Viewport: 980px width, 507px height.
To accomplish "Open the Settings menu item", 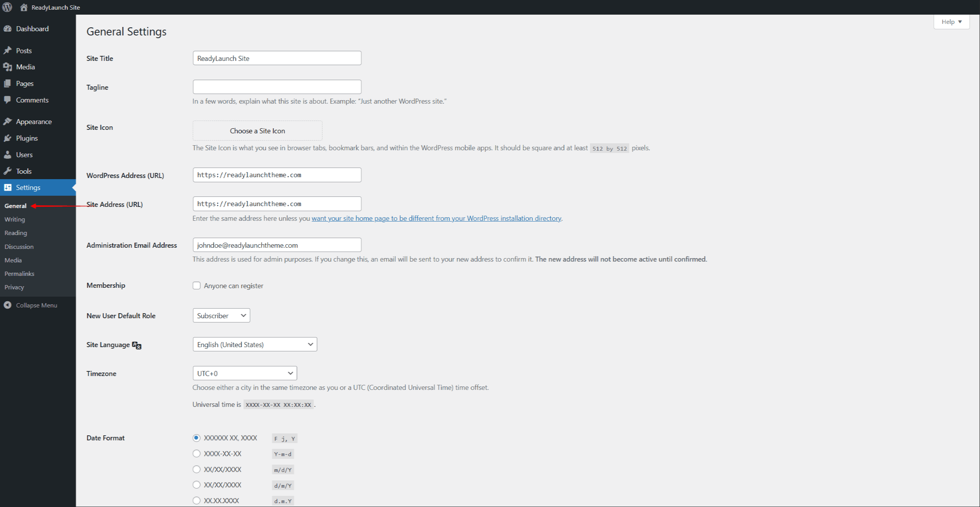I will pos(38,188).
